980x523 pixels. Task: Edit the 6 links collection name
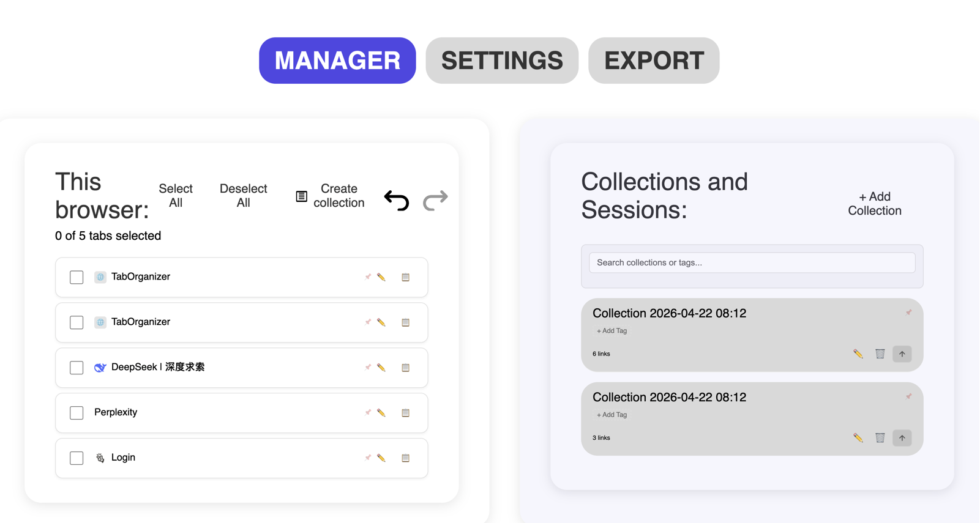click(x=858, y=354)
